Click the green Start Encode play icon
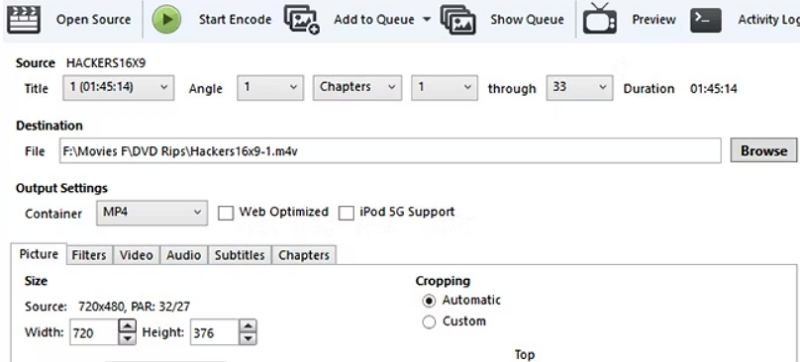Image resolution: width=800 pixels, height=362 pixels. click(166, 19)
